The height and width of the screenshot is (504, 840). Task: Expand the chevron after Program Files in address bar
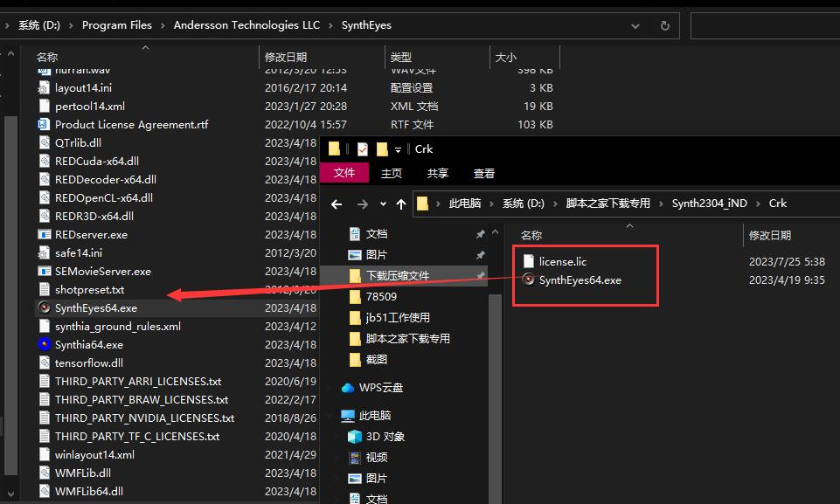pyautogui.click(x=163, y=25)
